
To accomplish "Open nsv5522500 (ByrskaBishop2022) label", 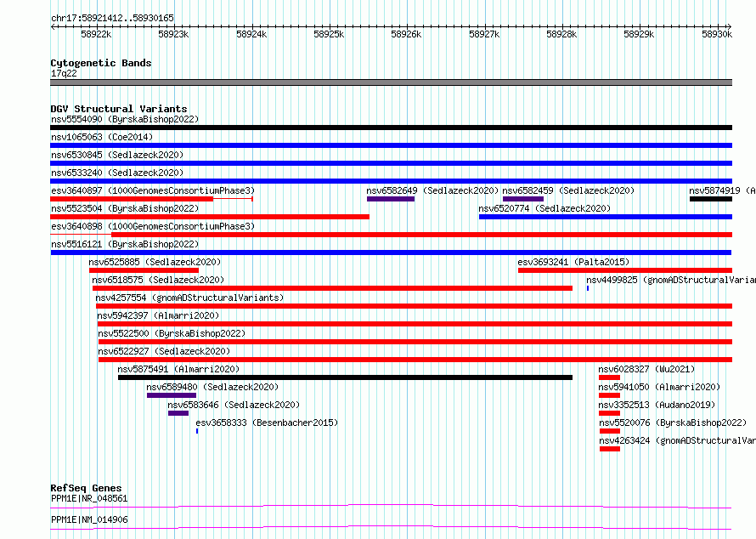I will pos(172,333).
